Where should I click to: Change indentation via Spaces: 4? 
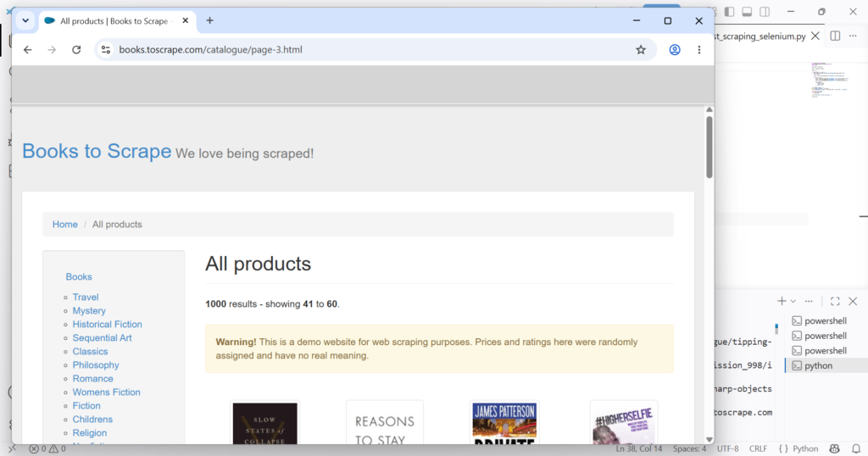pos(690,449)
